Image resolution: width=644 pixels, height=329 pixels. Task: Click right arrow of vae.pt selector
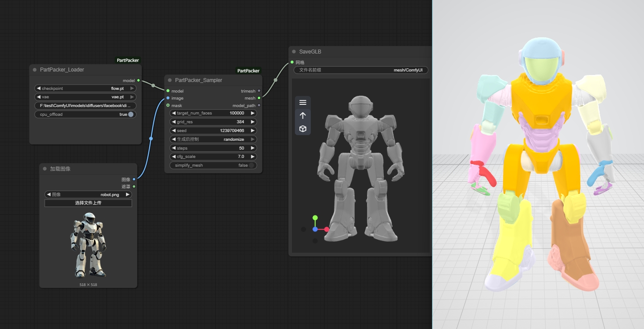[132, 97]
